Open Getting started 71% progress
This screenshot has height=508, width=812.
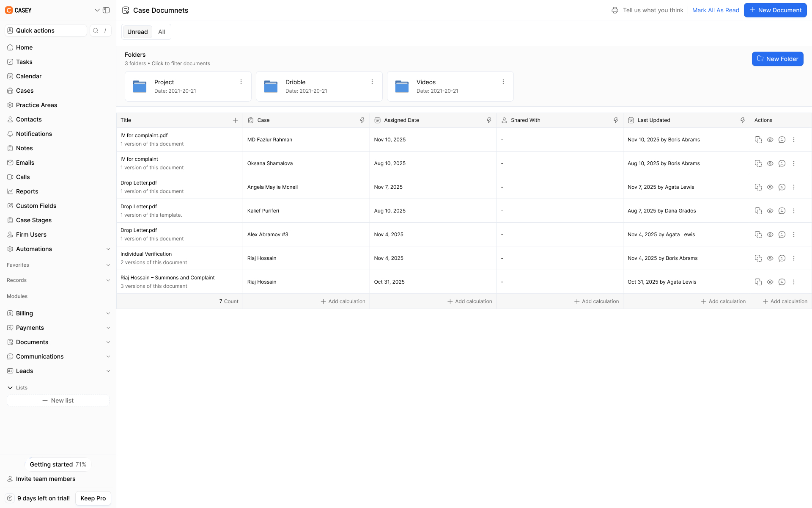[x=58, y=464]
